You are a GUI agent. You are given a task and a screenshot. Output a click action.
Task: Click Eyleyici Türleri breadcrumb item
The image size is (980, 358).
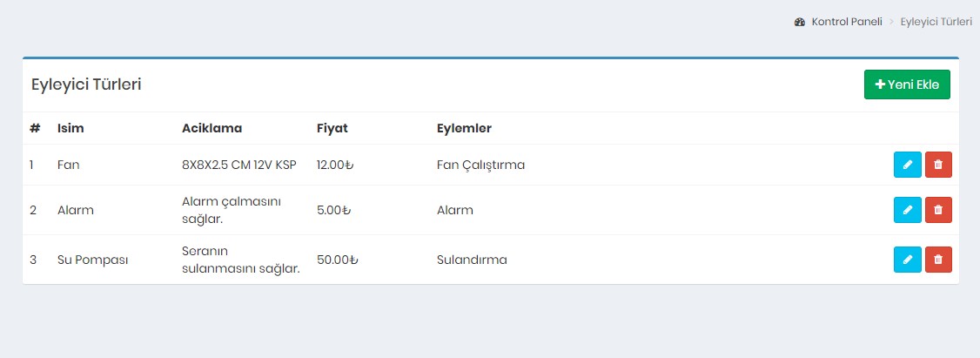pyautogui.click(x=936, y=22)
